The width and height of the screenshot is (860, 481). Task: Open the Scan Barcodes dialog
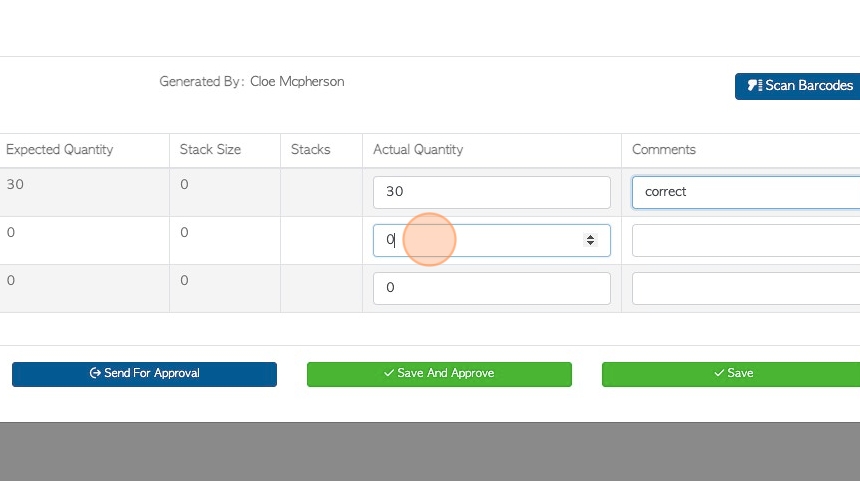797,86
